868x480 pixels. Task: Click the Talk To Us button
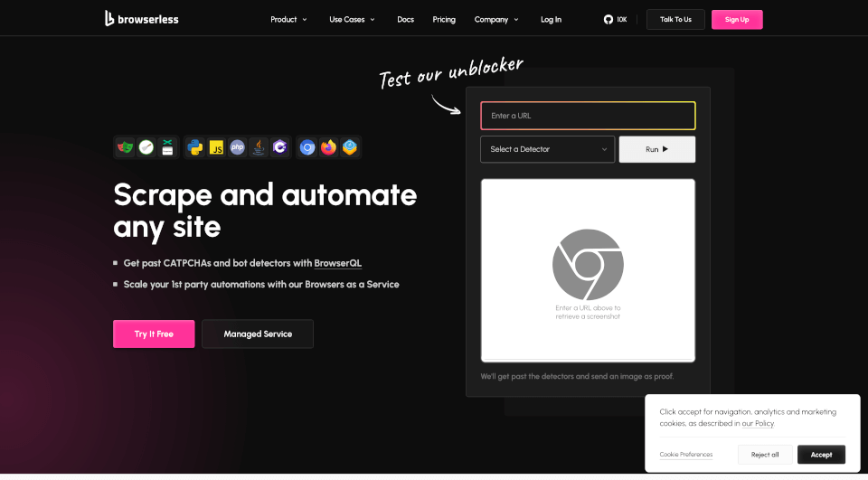click(x=675, y=19)
